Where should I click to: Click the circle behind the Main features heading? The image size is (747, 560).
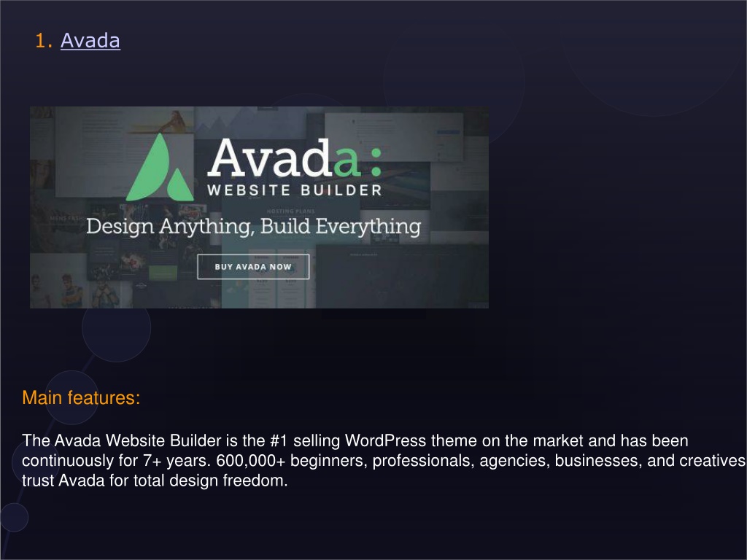coord(71,397)
